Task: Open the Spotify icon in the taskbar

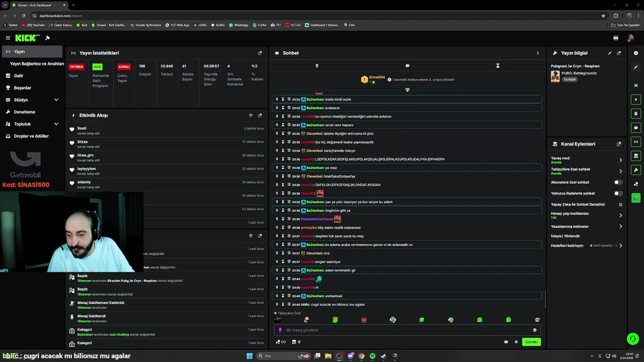Action: [x=372, y=356]
